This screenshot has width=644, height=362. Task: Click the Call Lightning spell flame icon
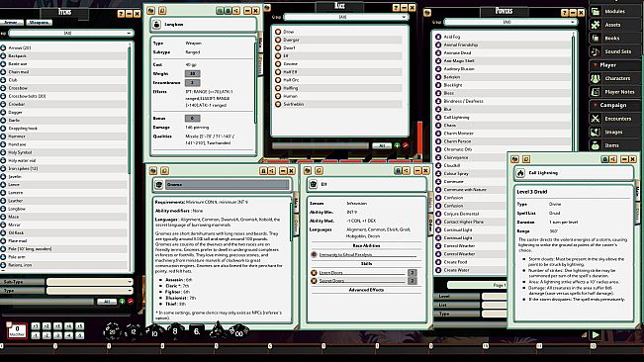click(x=520, y=173)
